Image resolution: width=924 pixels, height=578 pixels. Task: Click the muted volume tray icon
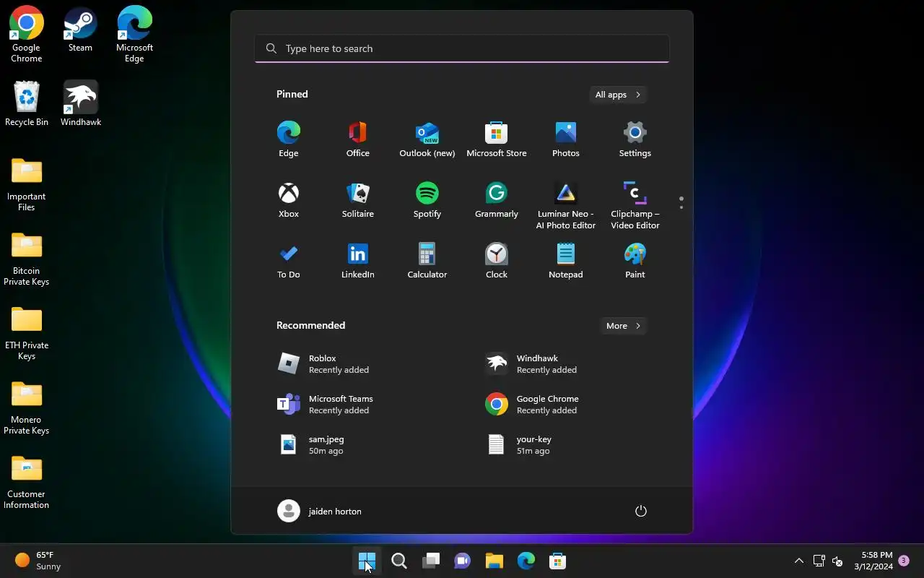coord(837,561)
